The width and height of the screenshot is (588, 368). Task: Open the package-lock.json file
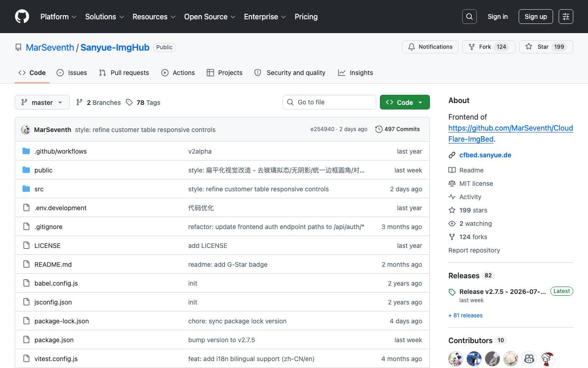[x=62, y=321]
